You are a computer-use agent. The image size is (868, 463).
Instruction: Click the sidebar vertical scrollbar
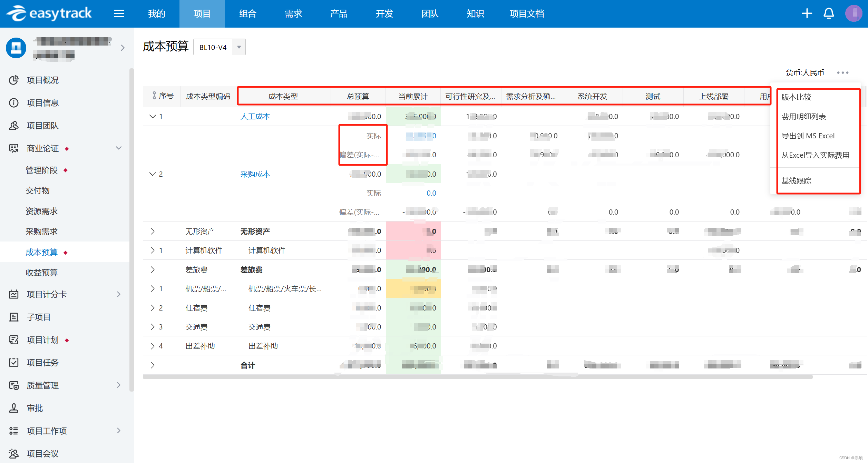131,230
